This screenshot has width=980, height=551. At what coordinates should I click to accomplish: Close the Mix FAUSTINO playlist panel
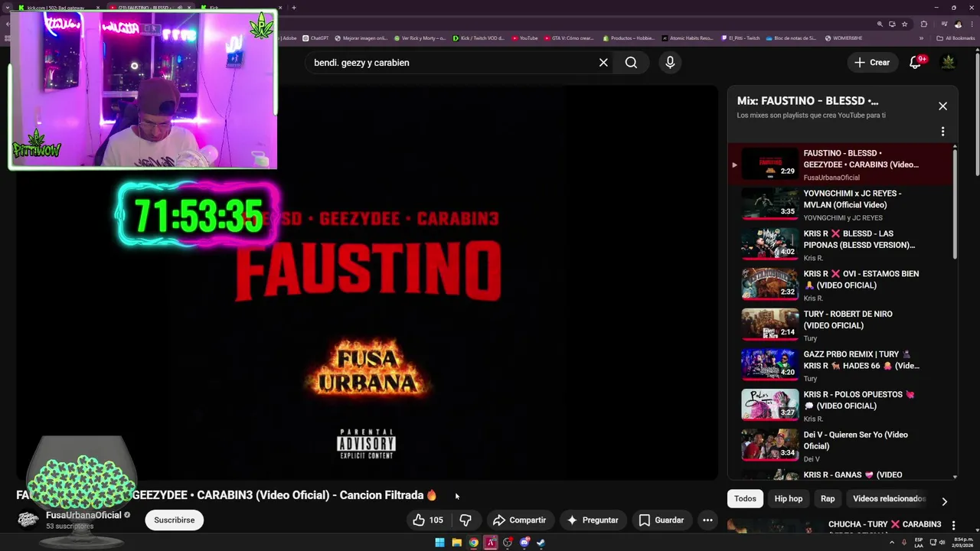point(942,106)
